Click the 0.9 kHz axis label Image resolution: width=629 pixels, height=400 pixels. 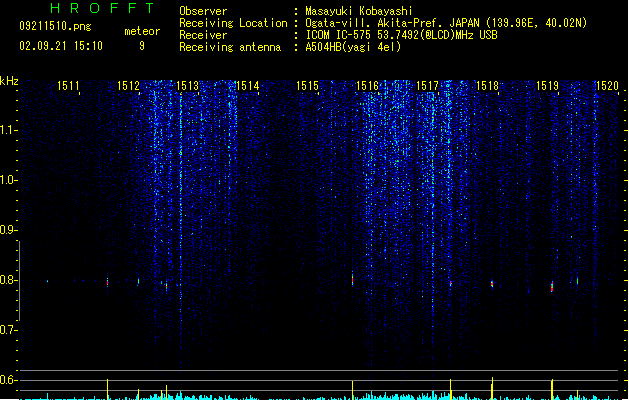coord(8,230)
